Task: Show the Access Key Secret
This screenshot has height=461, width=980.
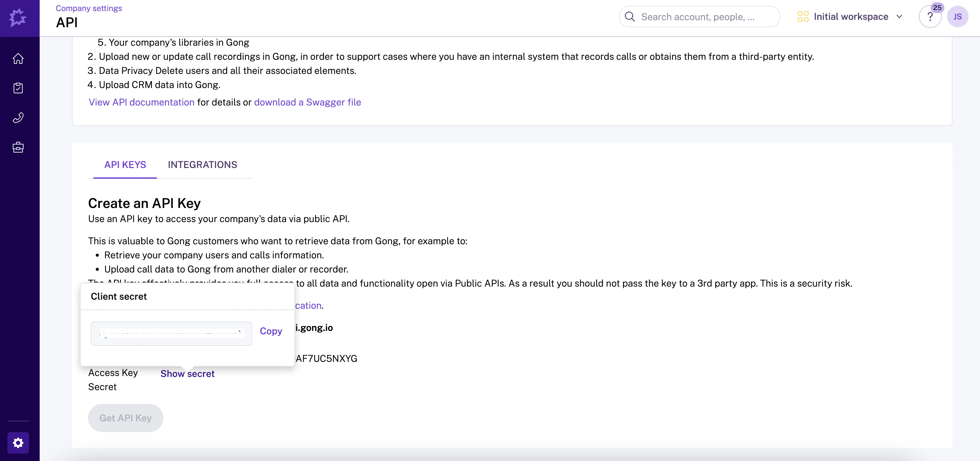Action: (188, 374)
